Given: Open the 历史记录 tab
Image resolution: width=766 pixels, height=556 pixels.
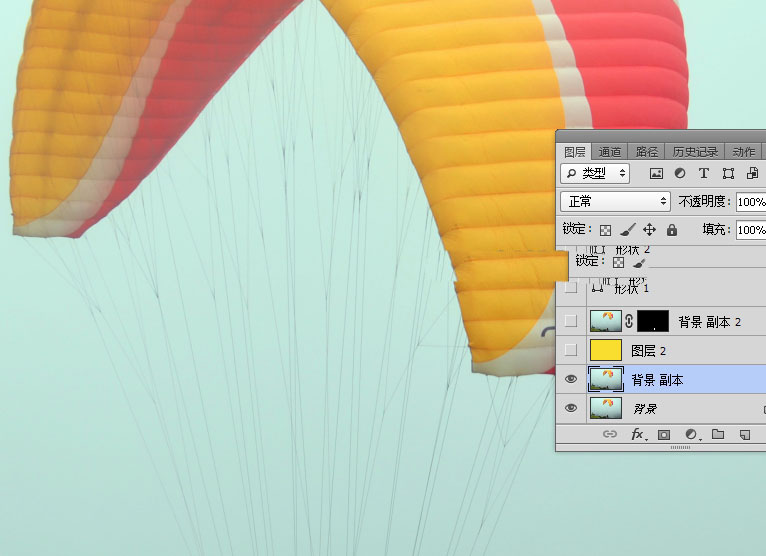Looking at the screenshot, I should click(695, 152).
